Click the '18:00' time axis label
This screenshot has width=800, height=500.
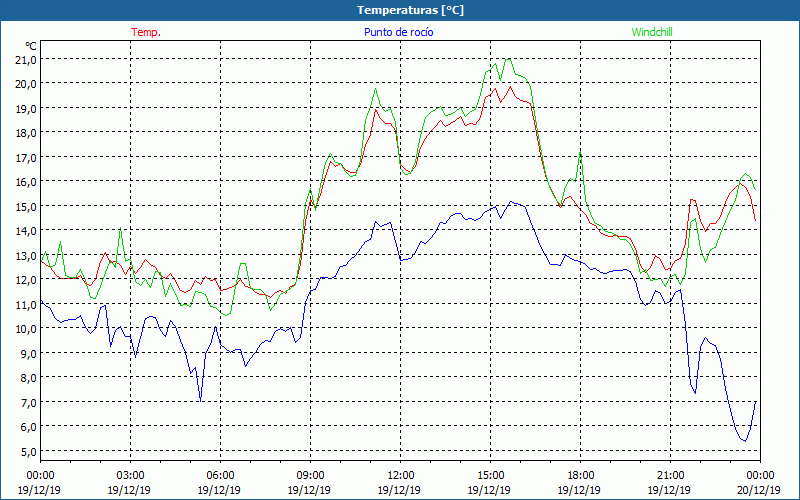click(x=580, y=476)
